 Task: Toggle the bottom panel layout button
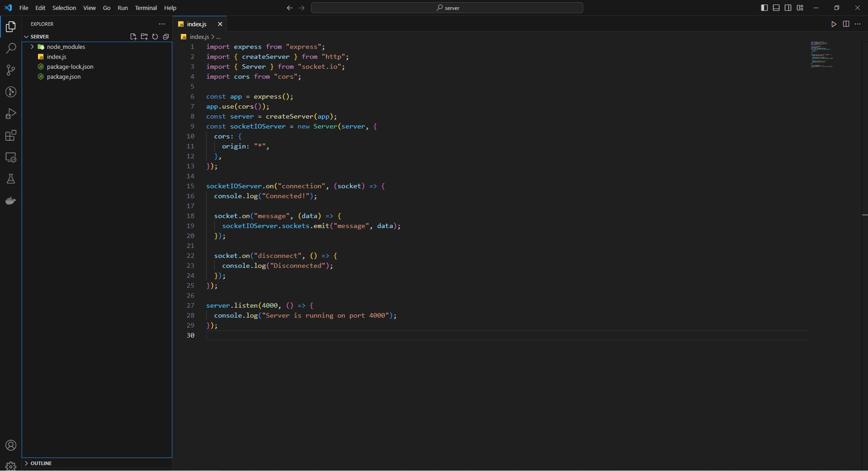776,8
